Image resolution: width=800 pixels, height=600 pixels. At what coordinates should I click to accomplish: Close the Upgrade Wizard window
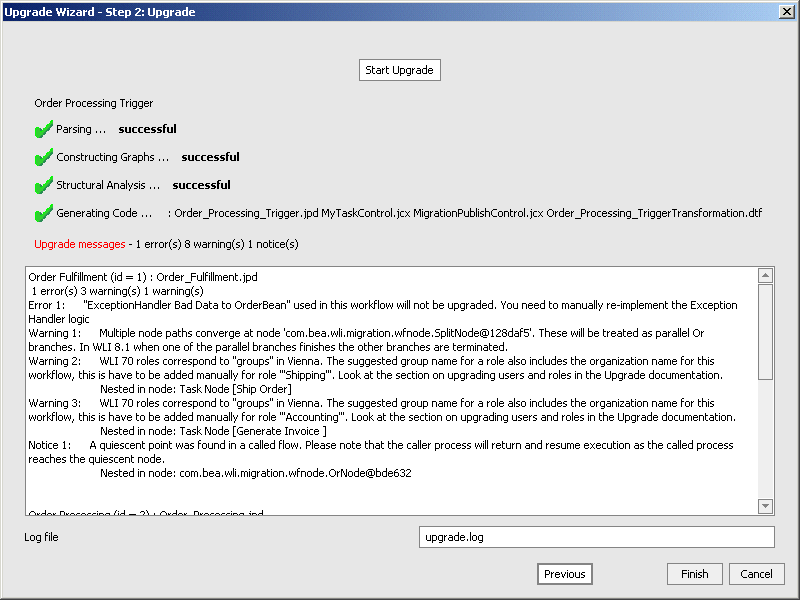[x=787, y=11]
